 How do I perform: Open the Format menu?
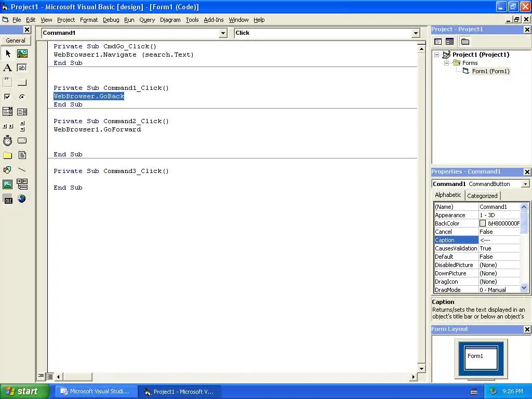tap(89, 20)
